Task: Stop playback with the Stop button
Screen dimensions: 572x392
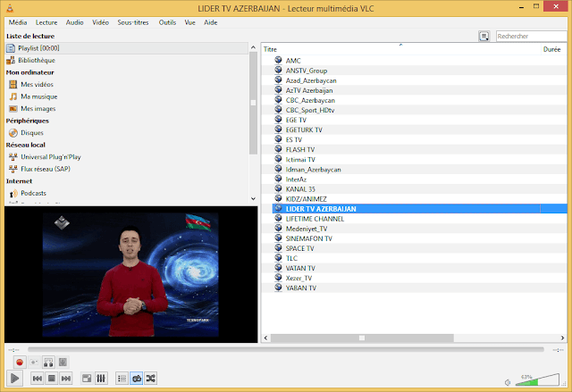Action: (52, 379)
